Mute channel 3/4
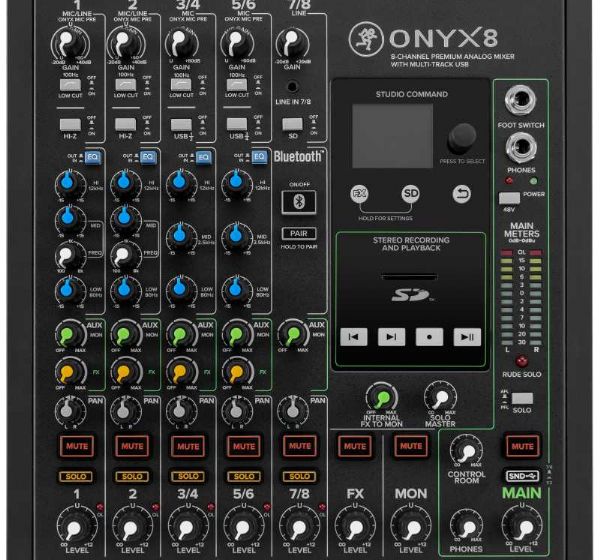 coord(188,446)
